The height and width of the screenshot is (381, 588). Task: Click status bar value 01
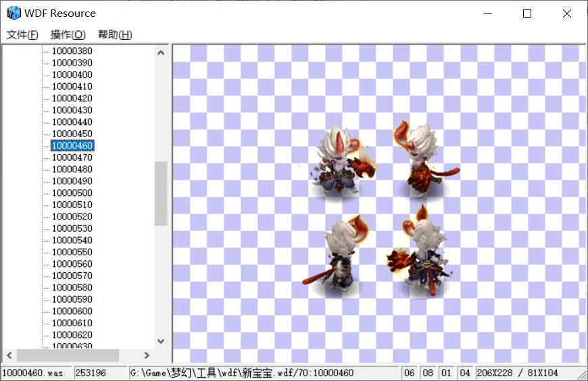[x=446, y=373]
